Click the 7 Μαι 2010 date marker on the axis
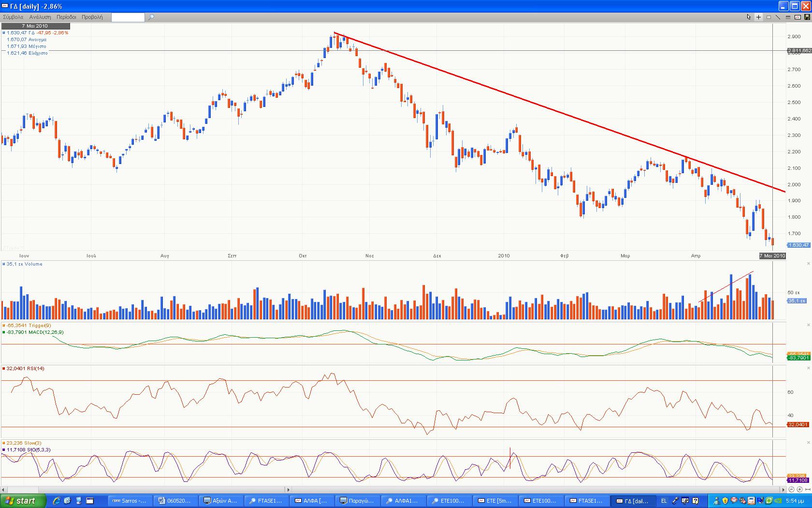 coord(772,256)
